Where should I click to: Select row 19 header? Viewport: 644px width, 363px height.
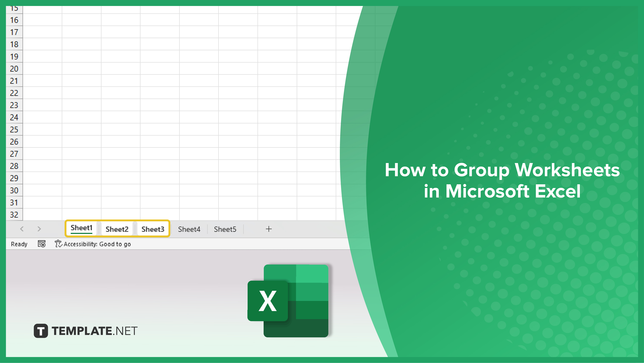pos(14,56)
